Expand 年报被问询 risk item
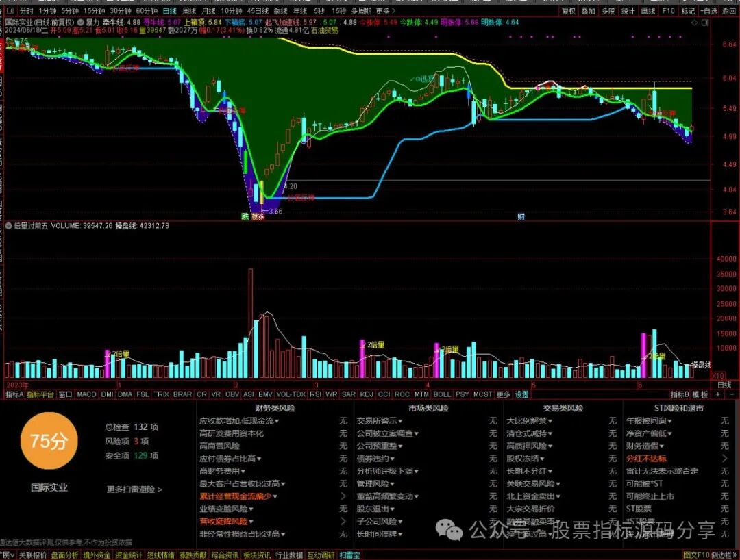Viewport: 740px width, 560px height. pos(649,420)
